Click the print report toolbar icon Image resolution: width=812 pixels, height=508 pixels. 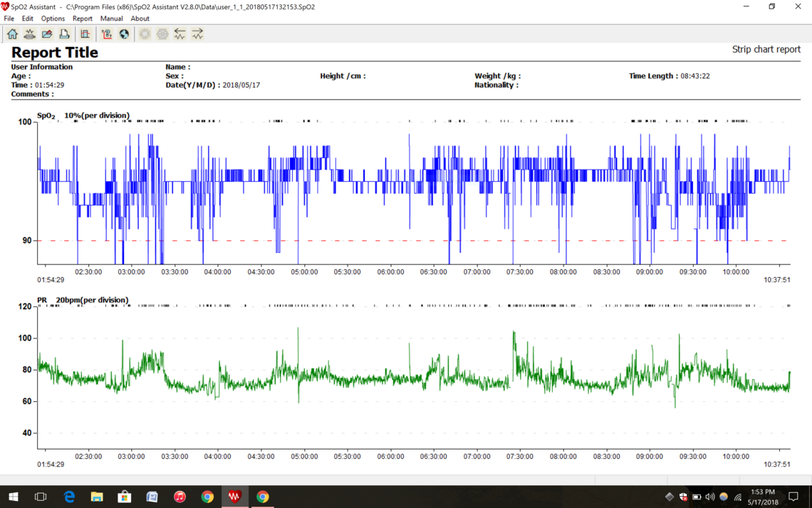pos(64,34)
